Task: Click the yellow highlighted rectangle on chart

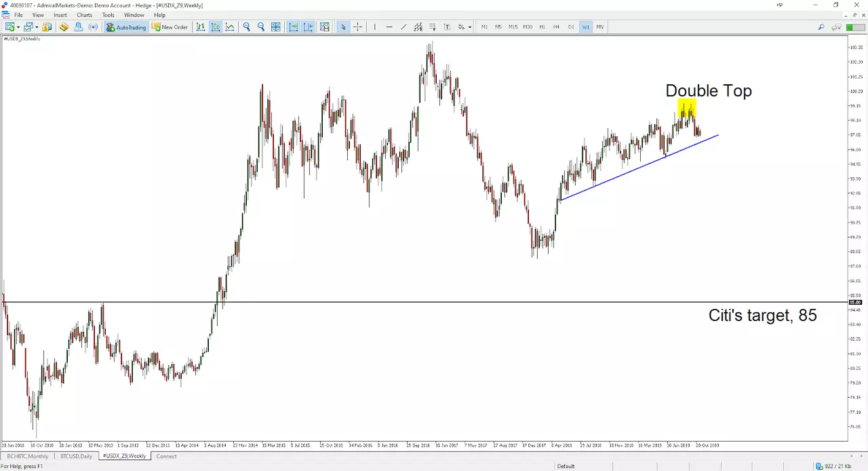Action: point(687,109)
